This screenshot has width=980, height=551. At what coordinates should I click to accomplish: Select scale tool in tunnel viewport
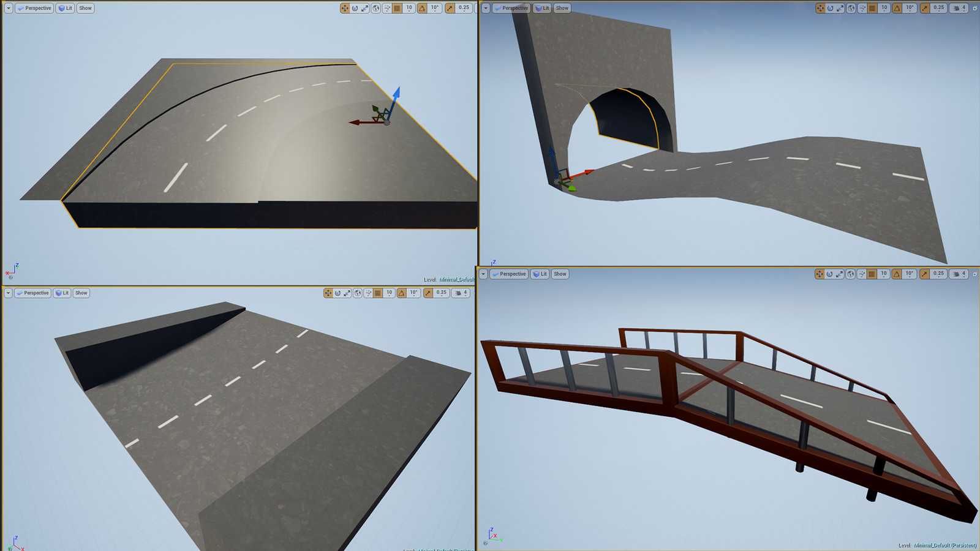click(x=840, y=8)
